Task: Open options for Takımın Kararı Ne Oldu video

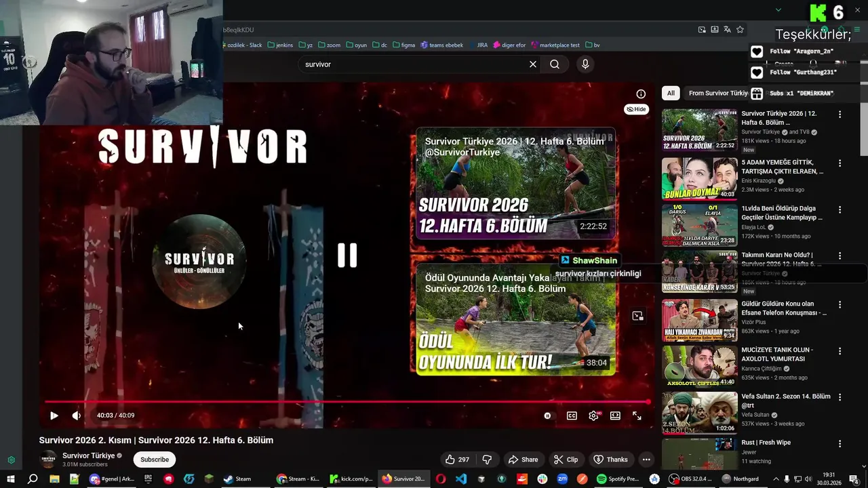Action: coord(840,256)
